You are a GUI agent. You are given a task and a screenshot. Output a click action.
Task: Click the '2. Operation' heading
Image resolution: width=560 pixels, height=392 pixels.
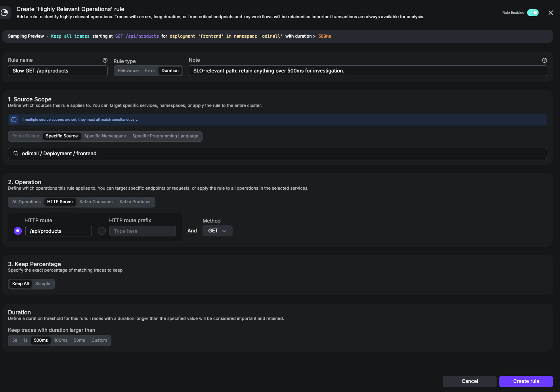[25, 182]
